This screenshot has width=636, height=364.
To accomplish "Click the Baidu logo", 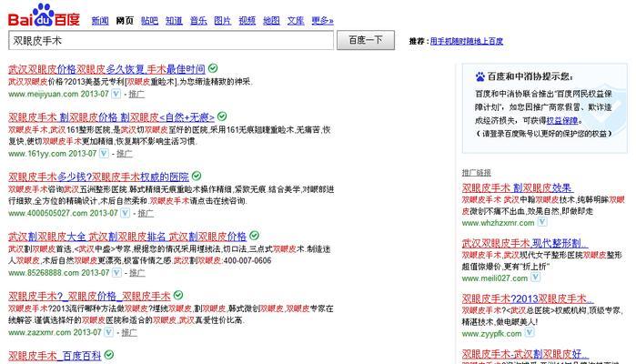I will point(44,15).
